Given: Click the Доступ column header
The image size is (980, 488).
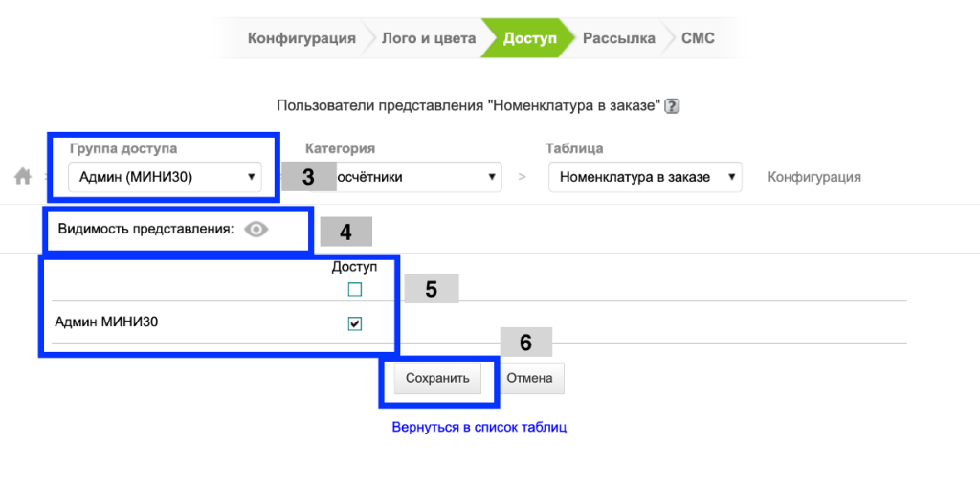Looking at the screenshot, I should click(354, 267).
